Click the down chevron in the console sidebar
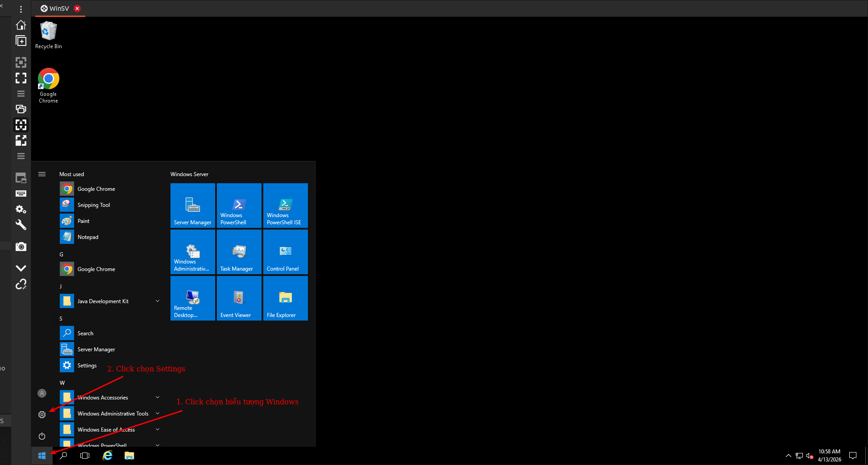Viewport: 868px width, 465px height. click(x=21, y=268)
